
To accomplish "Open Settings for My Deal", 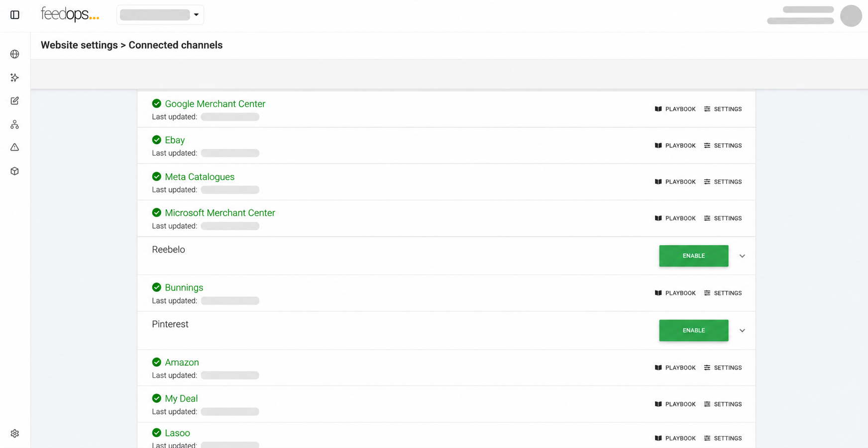I will point(723,404).
